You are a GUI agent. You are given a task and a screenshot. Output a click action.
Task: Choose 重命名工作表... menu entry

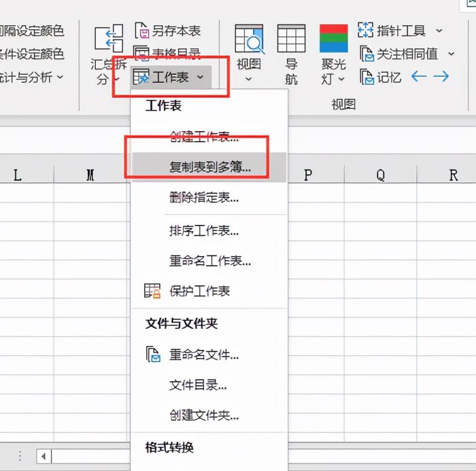click(210, 261)
